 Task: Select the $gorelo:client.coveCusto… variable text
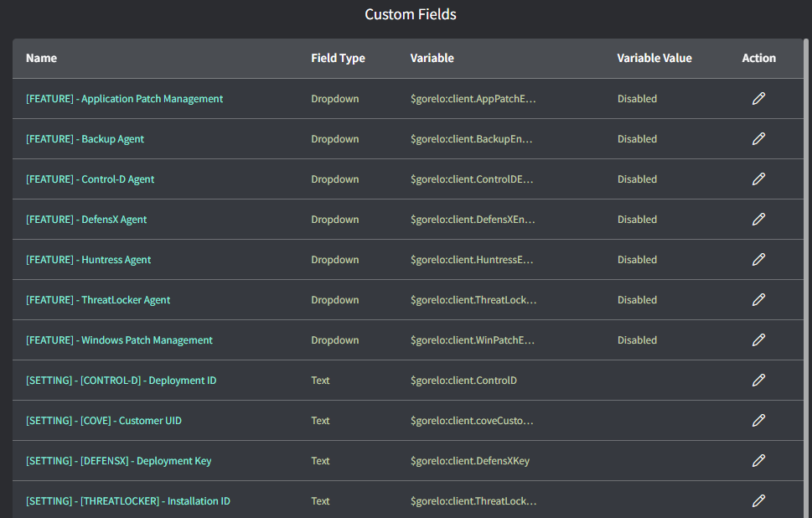[x=472, y=421]
